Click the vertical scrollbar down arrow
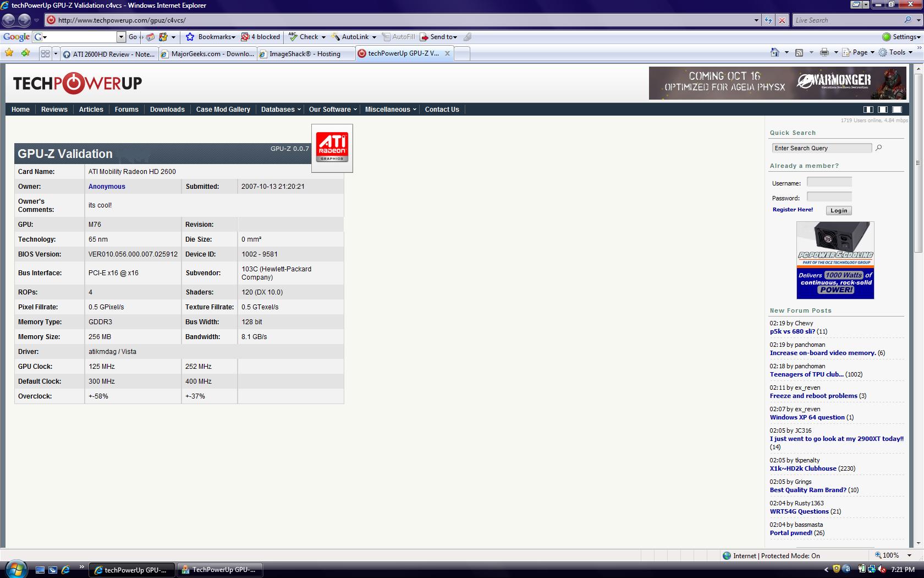The image size is (924, 578). coord(918,543)
